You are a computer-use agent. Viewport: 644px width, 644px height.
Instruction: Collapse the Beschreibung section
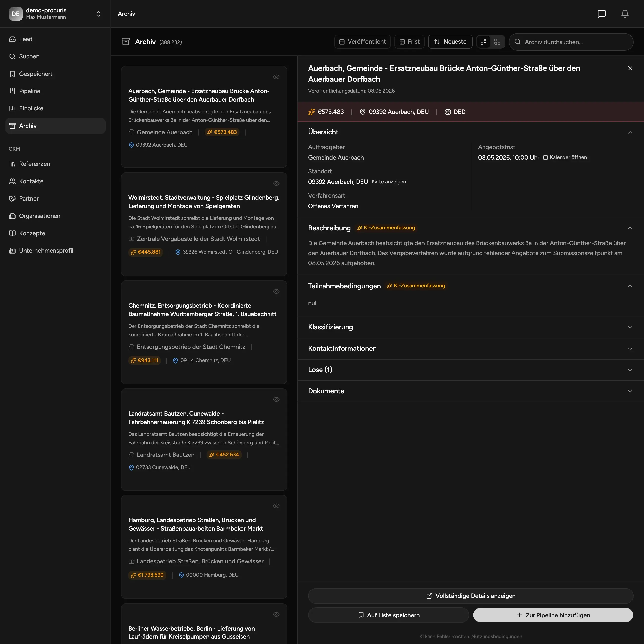tap(630, 228)
